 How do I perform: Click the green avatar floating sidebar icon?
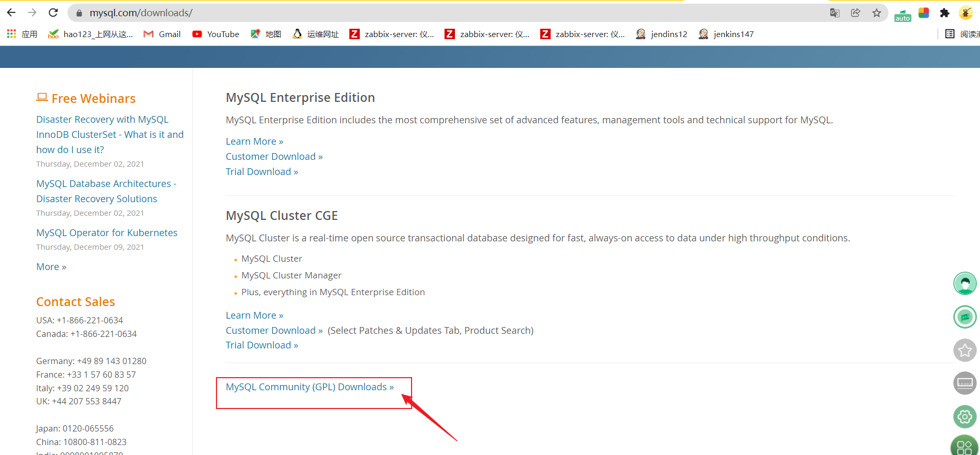pyautogui.click(x=965, y=284)
